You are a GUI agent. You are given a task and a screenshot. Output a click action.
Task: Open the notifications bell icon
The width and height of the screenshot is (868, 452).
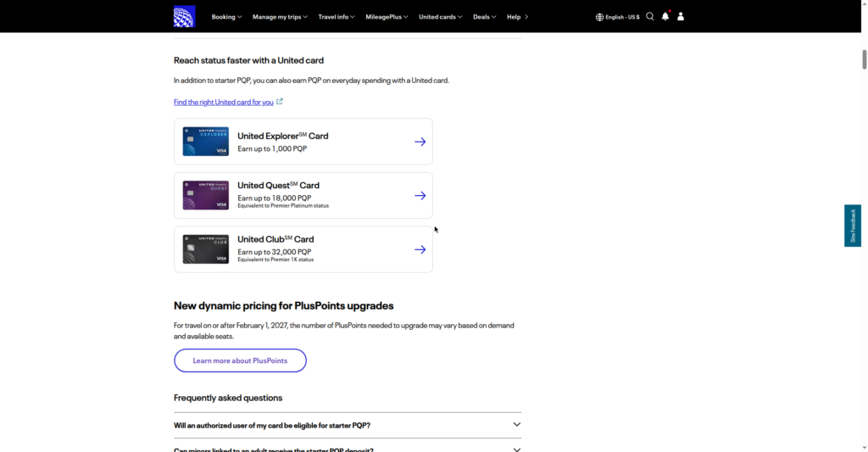point(665,17)
